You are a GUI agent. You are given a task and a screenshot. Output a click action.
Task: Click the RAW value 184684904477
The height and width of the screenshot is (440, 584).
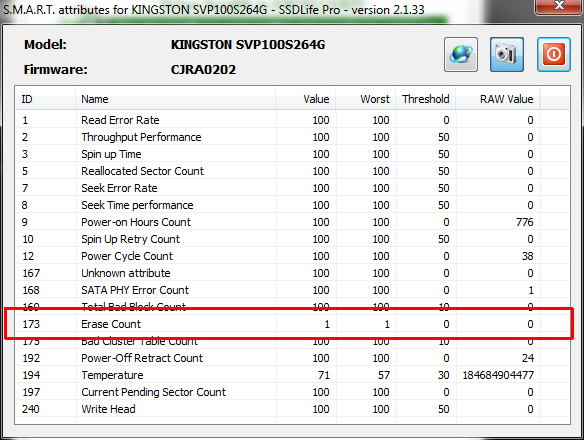(498, 375)
